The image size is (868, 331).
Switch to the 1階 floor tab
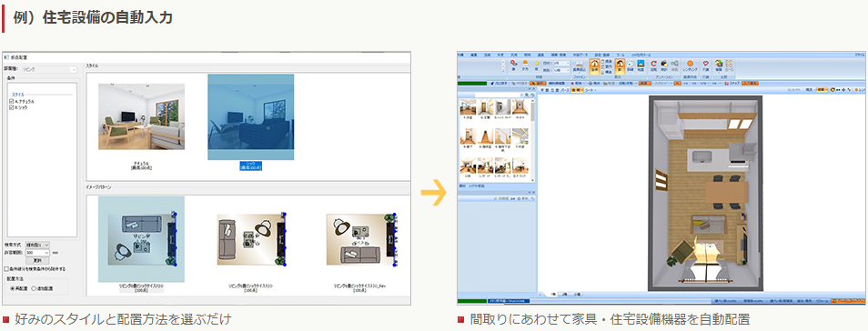pyautogui.click(x=553, y=294)
